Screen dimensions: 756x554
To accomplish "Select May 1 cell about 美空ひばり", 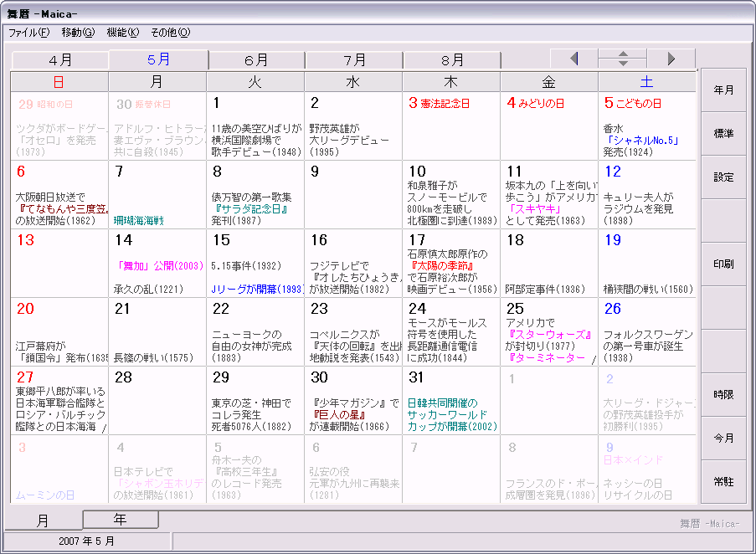I will tap(255, 126).
